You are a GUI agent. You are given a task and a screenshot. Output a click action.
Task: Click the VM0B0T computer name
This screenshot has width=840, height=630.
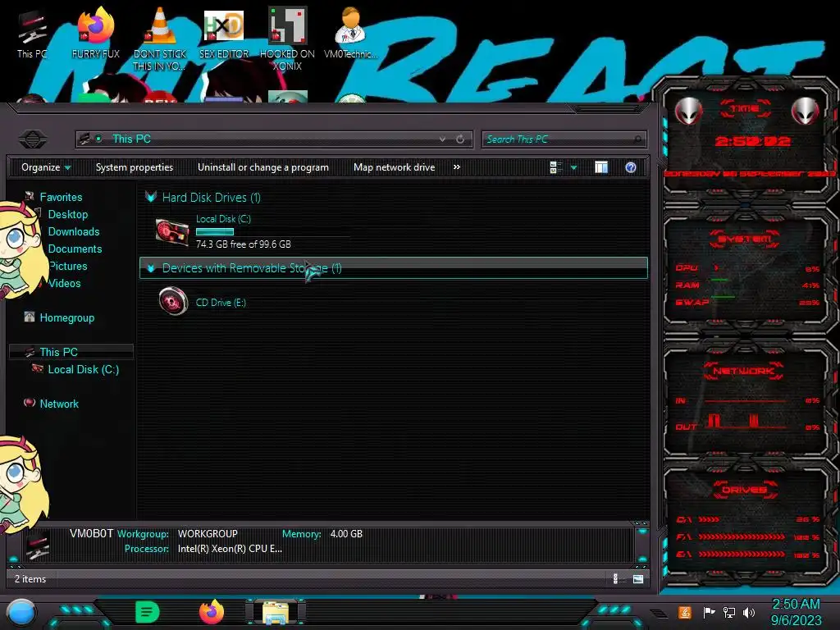coord(91,533)
